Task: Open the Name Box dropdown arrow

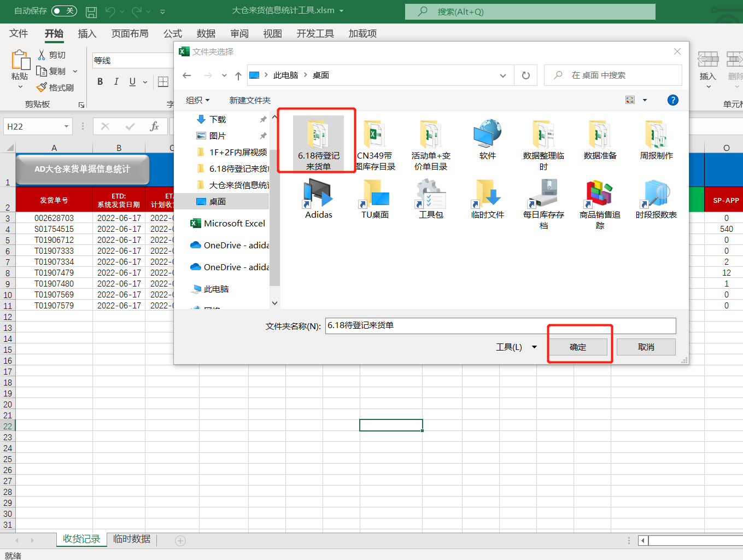Action: click(x=66, y=126)
